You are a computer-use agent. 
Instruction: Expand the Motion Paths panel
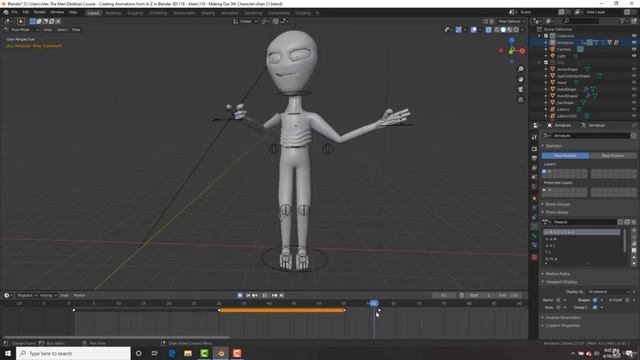pos(558,274)
